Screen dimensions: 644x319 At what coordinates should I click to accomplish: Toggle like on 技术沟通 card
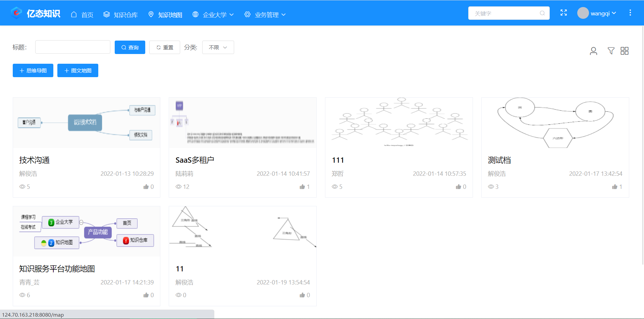(x=146, y=187)
